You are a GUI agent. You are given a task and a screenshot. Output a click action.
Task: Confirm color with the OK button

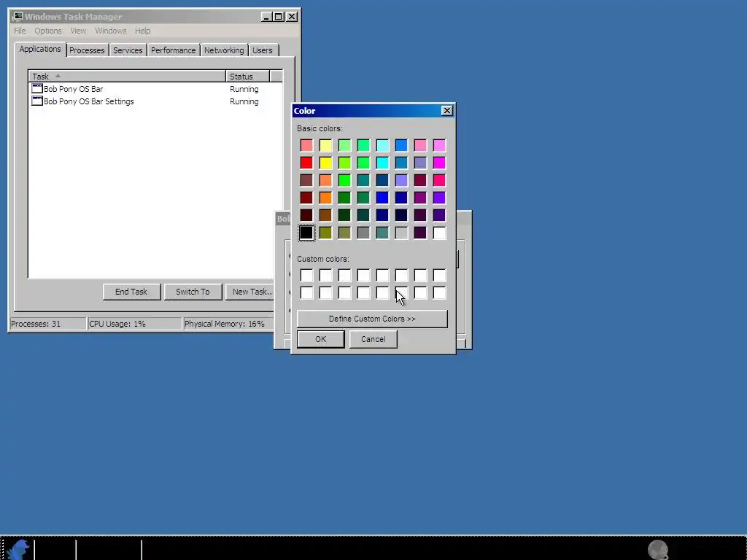(321, 339)
